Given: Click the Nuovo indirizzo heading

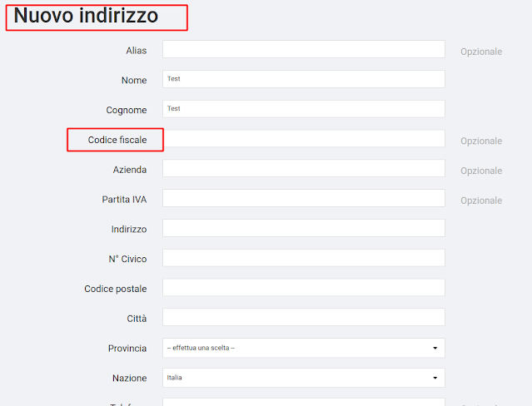Looking at the screenshot, I should 86,16.
